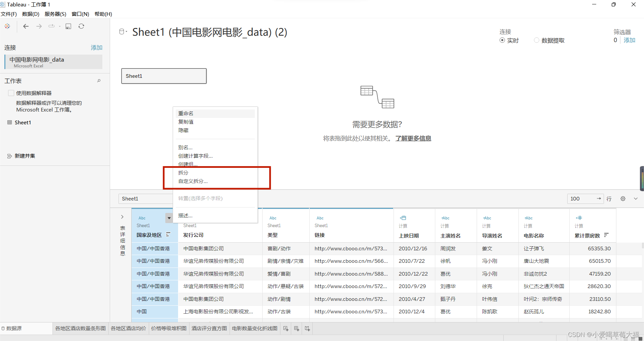The image size is (644, 341).
Task: Go back with the left arrow icon
Action: [x=26, y=26]
